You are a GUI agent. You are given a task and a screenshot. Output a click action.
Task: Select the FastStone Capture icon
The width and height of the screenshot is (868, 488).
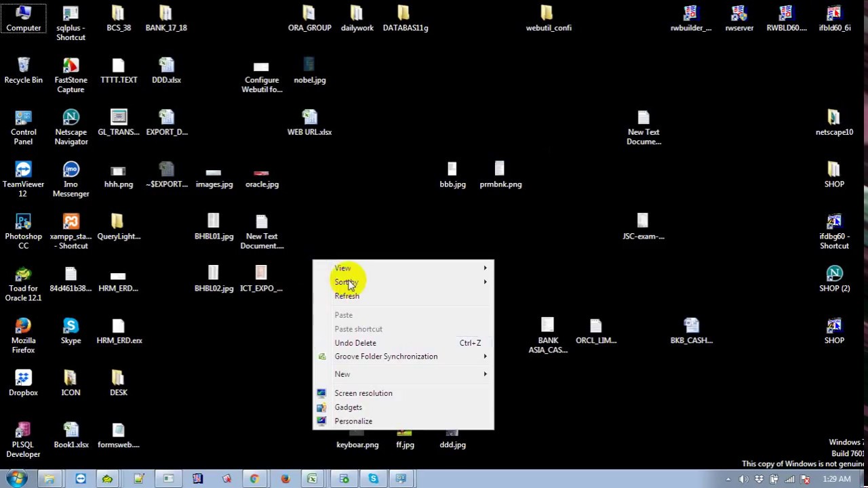click(x=71, y=76)
